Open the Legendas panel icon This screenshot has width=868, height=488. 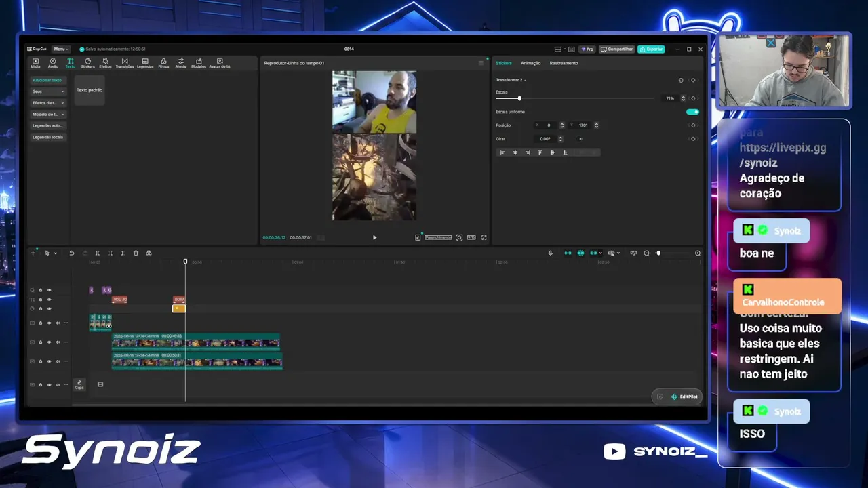coord(145,63)
